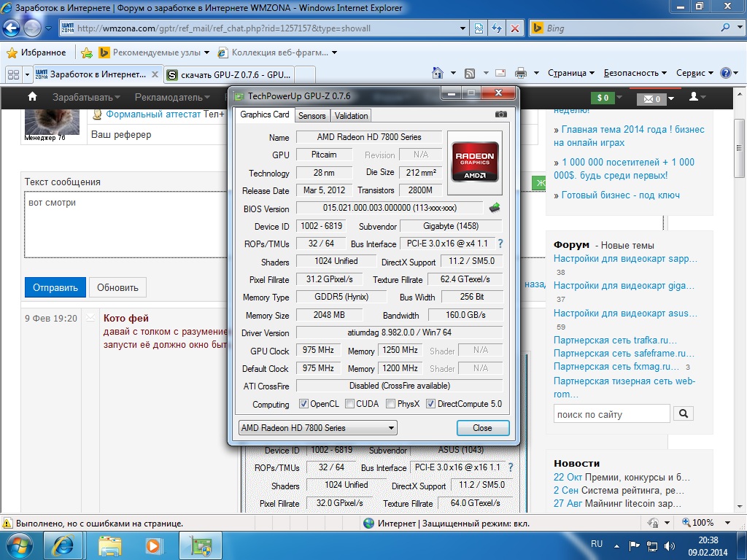The height and width of the screenshot is (560, 747).
Task: Open the Help question mark icon
Action: [x=725, y=73]
